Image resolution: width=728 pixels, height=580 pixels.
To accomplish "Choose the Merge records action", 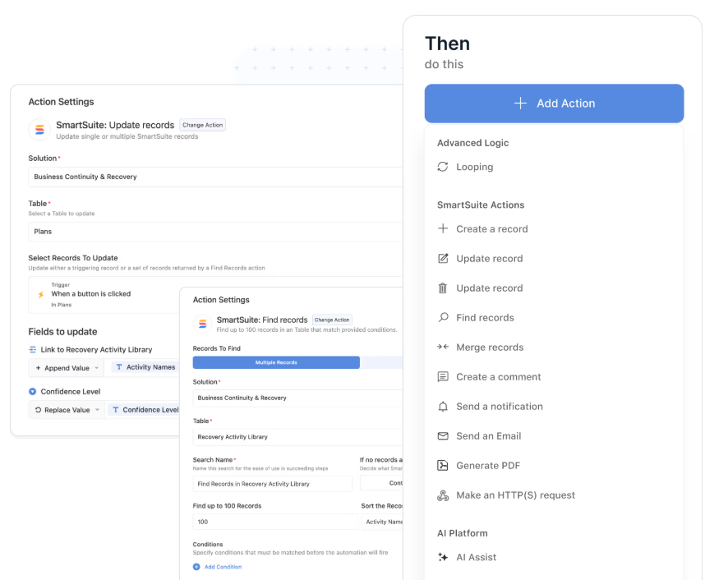I will [490, 348].
